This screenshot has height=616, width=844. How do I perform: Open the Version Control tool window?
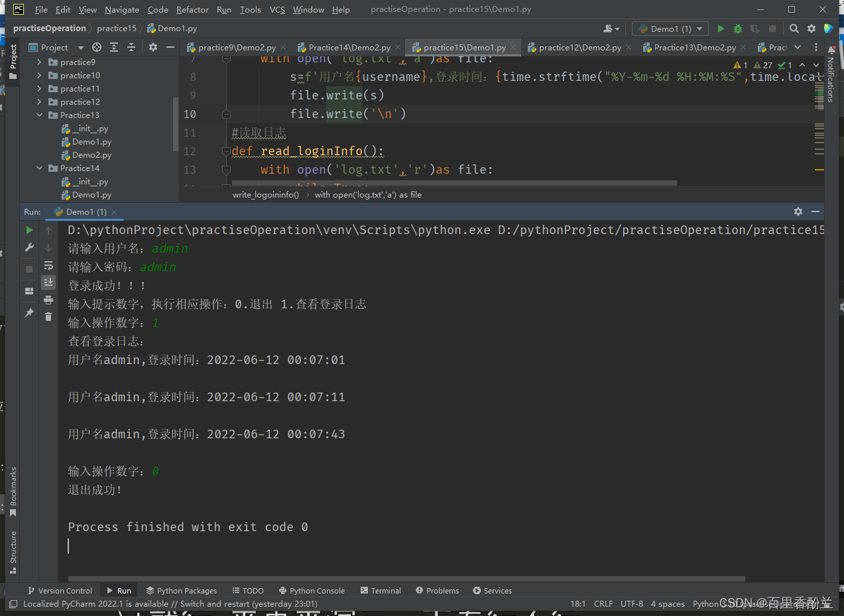pos(60,590)
